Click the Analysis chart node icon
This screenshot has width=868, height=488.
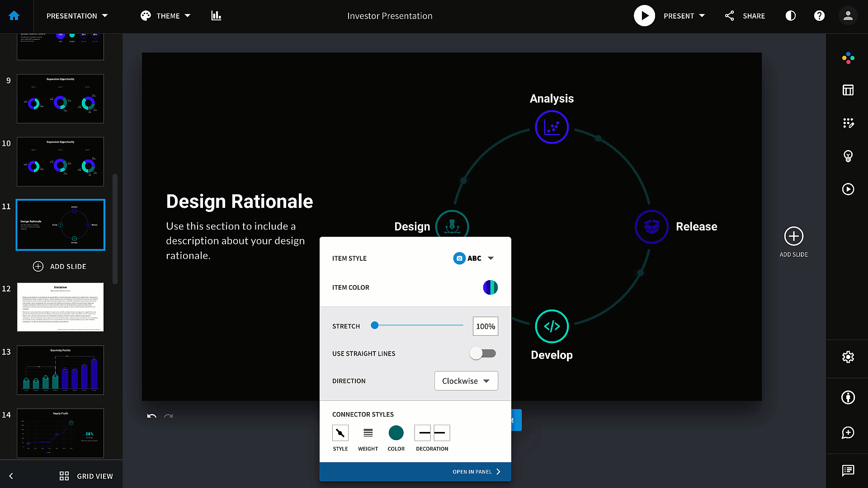tap(552, 127)
